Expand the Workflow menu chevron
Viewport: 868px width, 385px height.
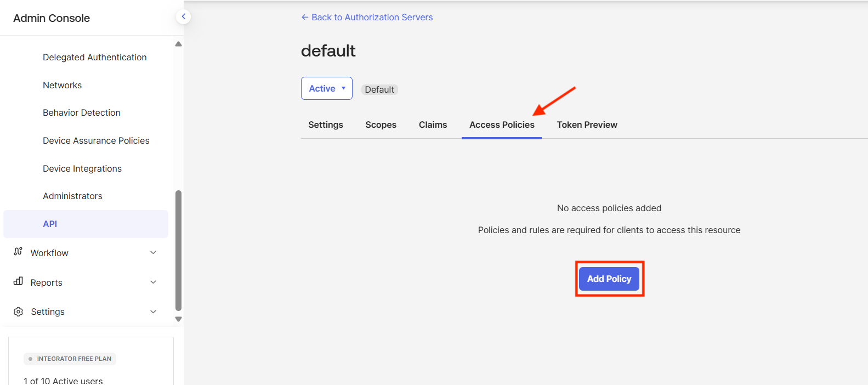tap(153, 252)
